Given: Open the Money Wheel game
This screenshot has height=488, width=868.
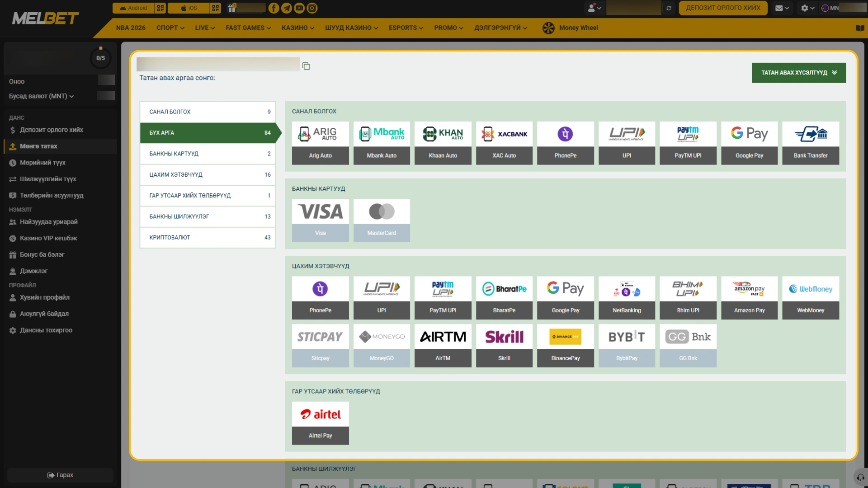Looking at the screenshot, I should (x=570, y=28).
